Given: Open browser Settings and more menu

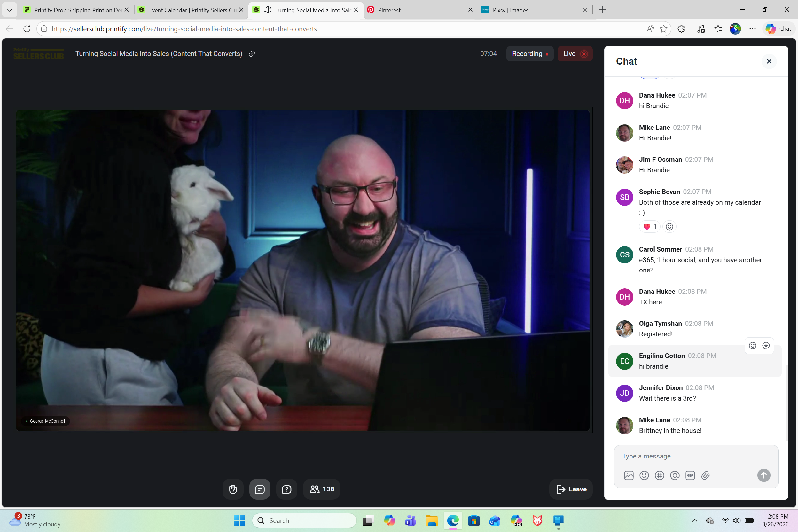Looking at the screenshot, I should coord(752,29).
